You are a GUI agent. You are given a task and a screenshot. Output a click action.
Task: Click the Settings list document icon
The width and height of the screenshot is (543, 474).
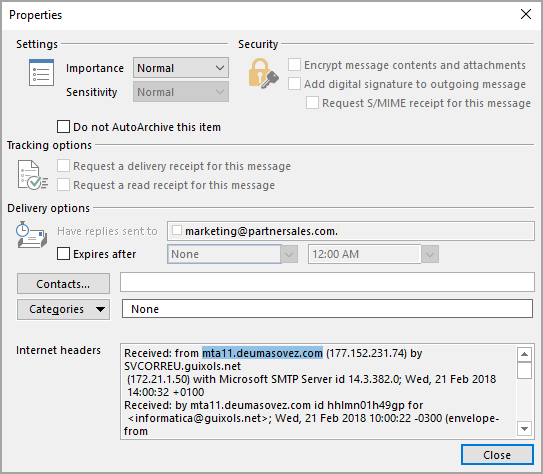[x=41, y=72]
